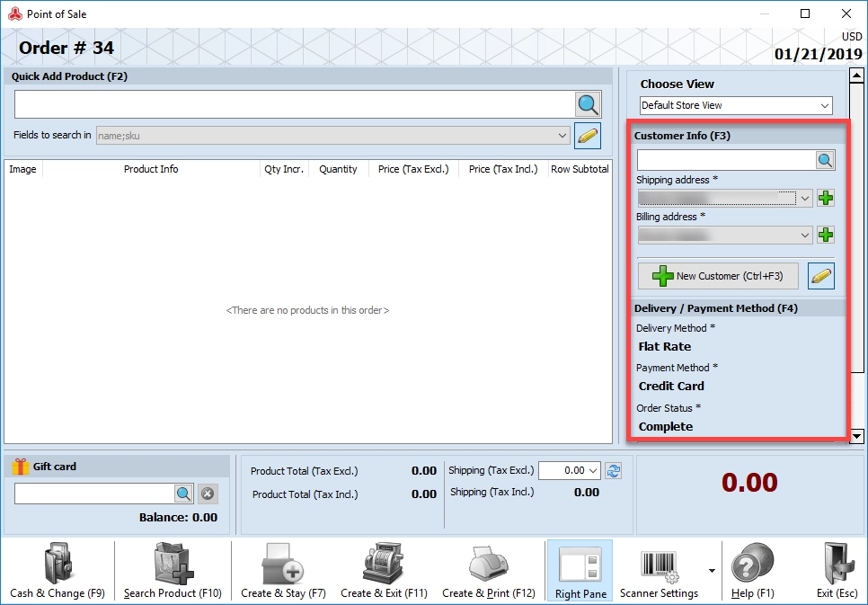The image size is (868, 605).
Task: Expand the Billing address dropdown
Action: (804, 235)
